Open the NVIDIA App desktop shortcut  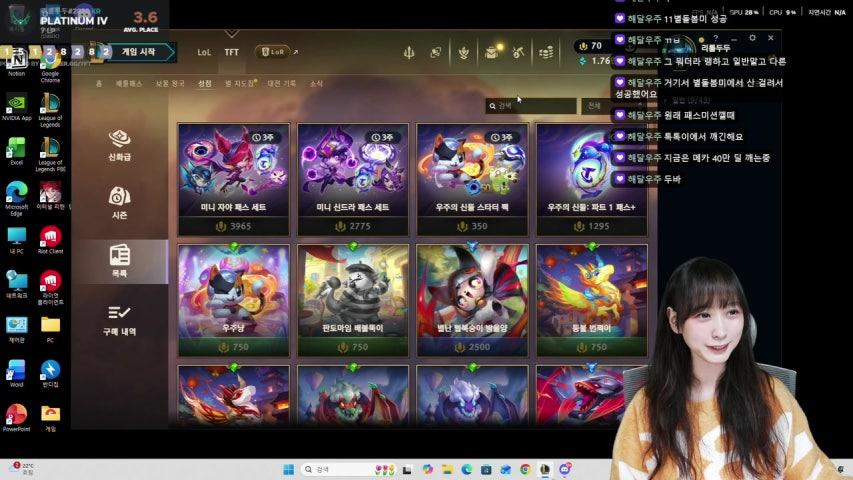17,107
